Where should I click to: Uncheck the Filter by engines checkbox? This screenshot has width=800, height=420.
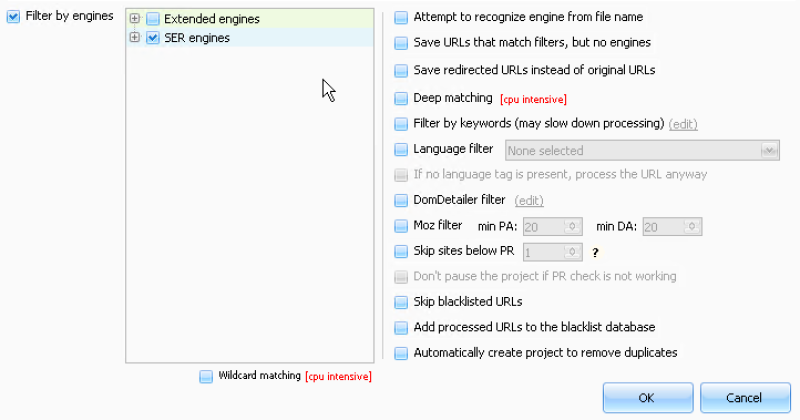point(13,17)
